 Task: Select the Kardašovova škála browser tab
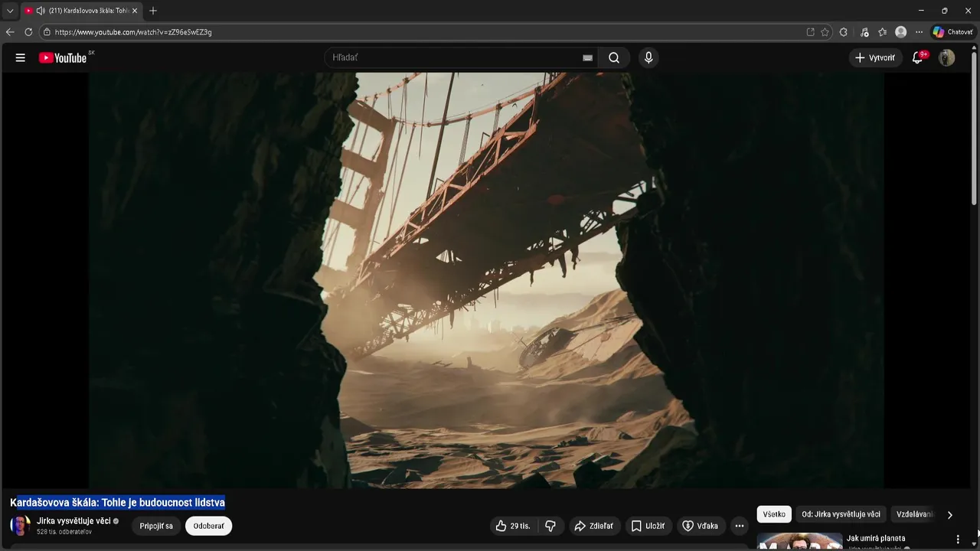[81, 11]
